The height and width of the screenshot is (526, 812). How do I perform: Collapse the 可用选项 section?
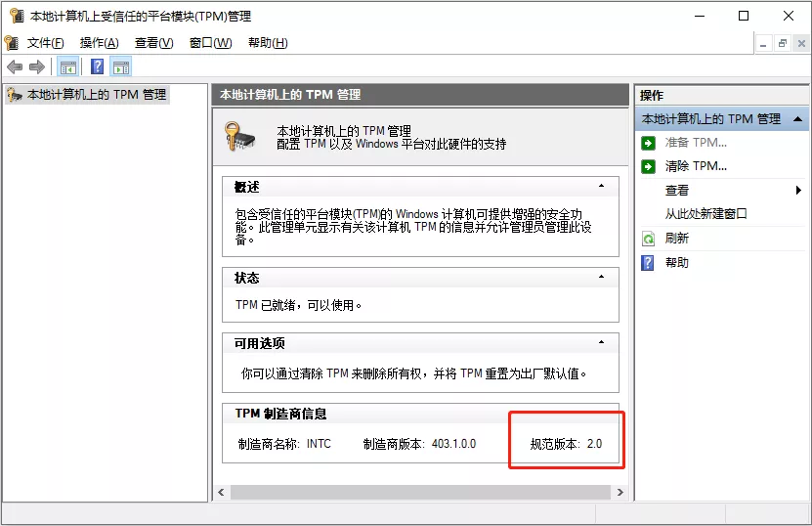click(602, 343)
